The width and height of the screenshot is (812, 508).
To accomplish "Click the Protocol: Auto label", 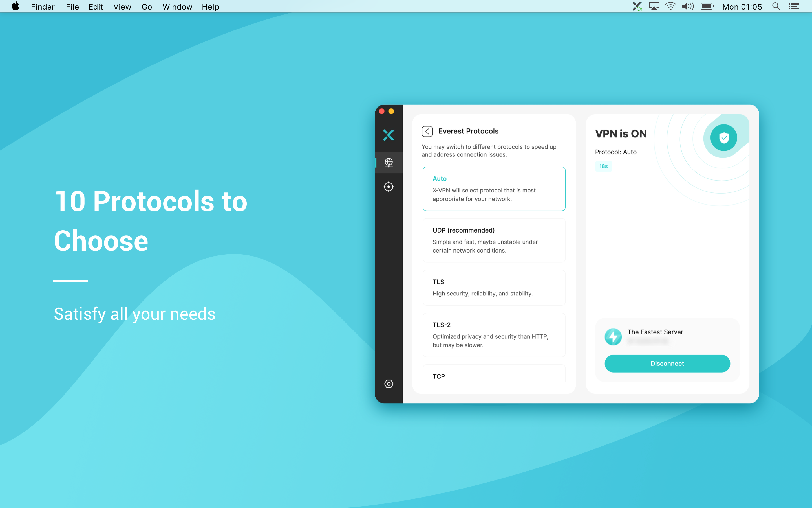I will (616, 152).
